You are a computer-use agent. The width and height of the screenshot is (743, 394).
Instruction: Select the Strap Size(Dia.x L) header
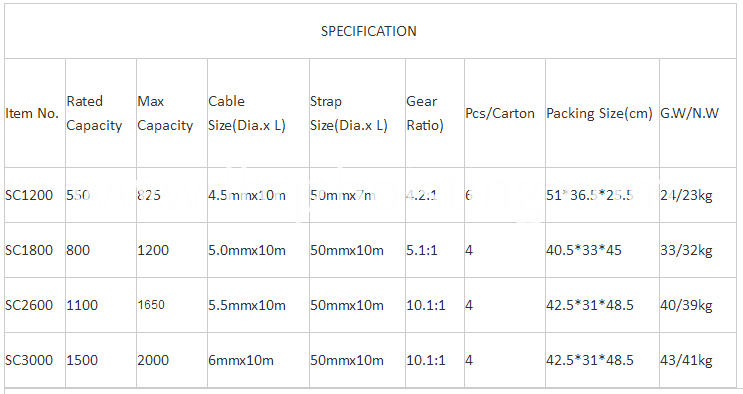point(349,113)
